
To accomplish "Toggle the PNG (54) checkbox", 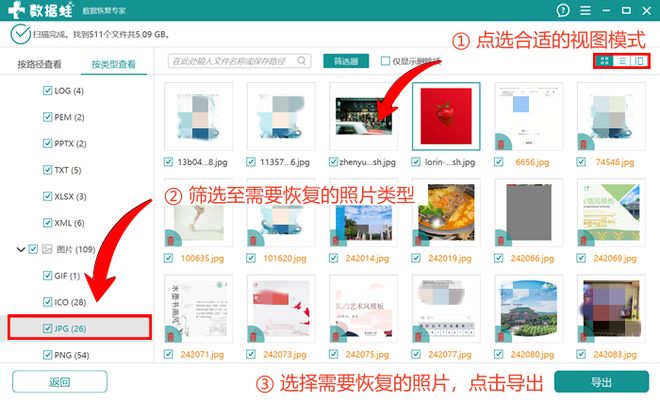I will [48, 354].
